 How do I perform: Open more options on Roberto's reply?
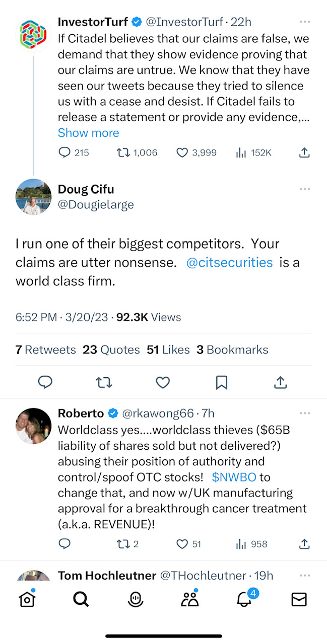point(304,414)
